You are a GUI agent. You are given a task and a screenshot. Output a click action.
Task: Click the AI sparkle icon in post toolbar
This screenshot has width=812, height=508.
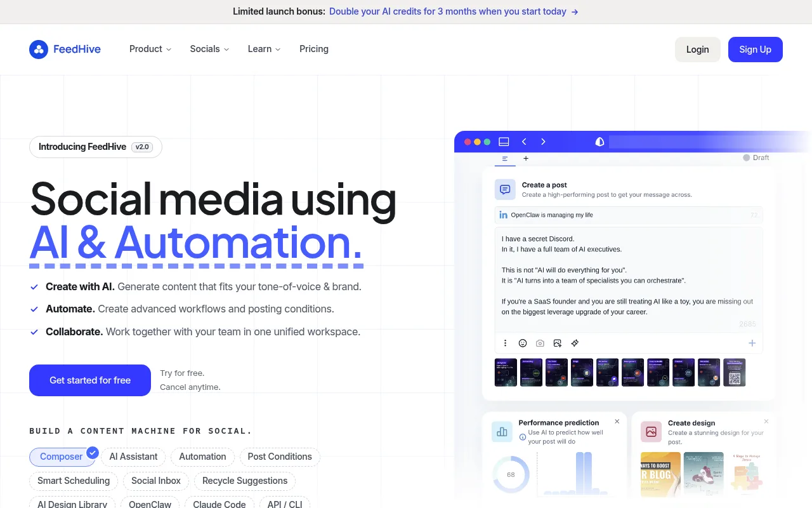coord(575,343)
